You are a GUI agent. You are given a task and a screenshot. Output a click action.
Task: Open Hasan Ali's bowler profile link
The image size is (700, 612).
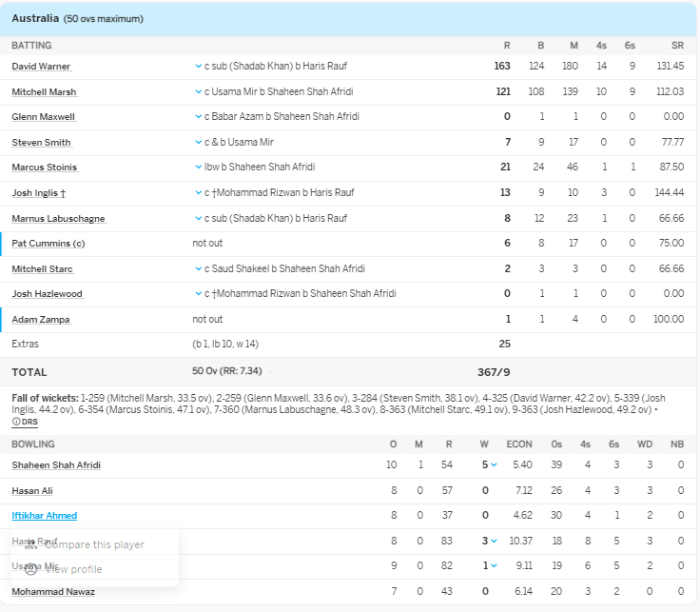[32, 491]
